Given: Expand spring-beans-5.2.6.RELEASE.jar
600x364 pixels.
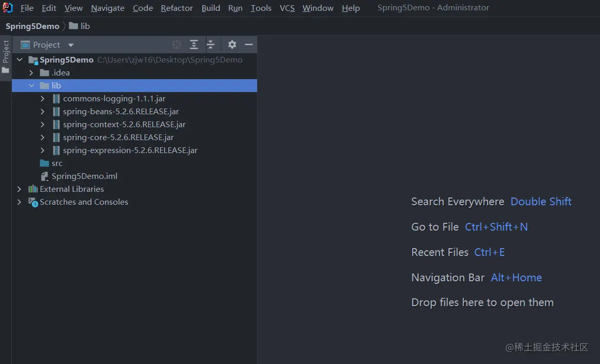Looking at the screenshot, I should click(x=42, y=112).
